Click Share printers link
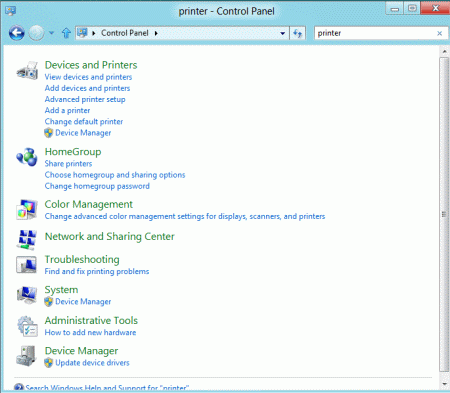450x393 pixels. 68,164
